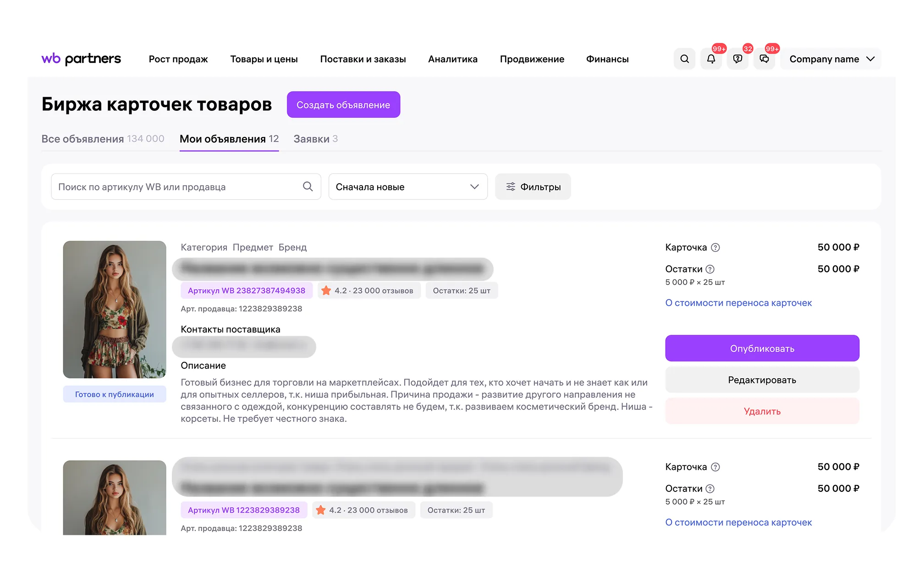924x562 pixels.
Task: Click Создать объявление button
Action: click(x=343, y=104)
